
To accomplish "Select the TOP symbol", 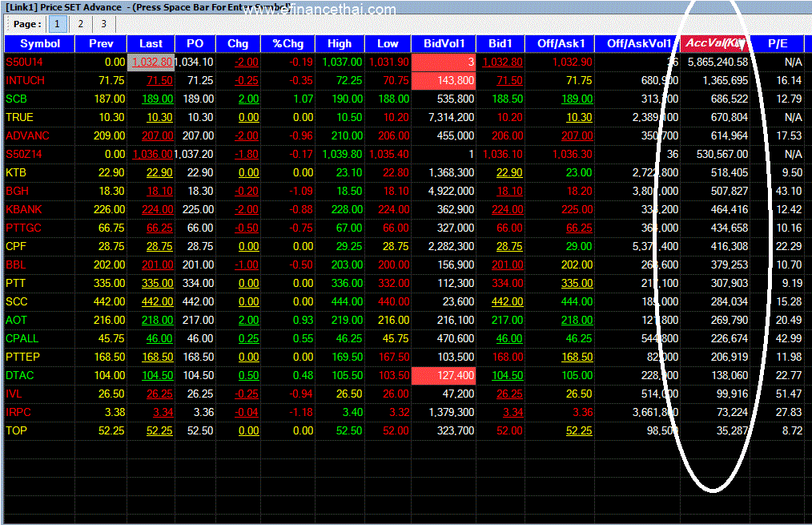I will click(16, 430).
